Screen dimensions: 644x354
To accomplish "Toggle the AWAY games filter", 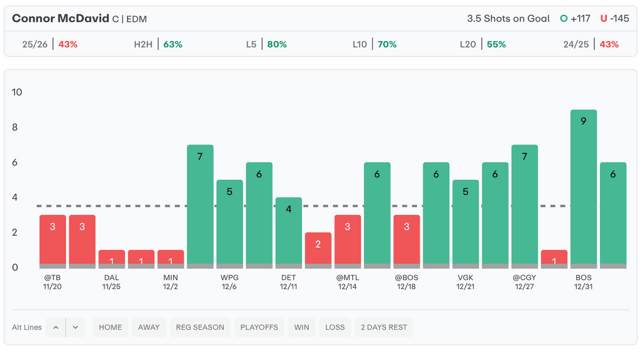I will (149, 327).
